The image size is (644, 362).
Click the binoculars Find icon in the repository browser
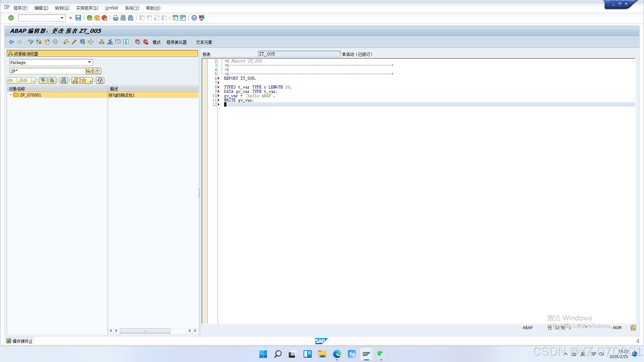pyautogui.click(x=64, y=80)
